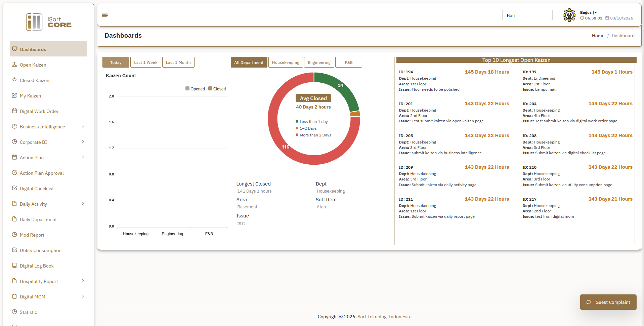
Task: Filter donut by Housekeeping department
Action: (286, 62)
